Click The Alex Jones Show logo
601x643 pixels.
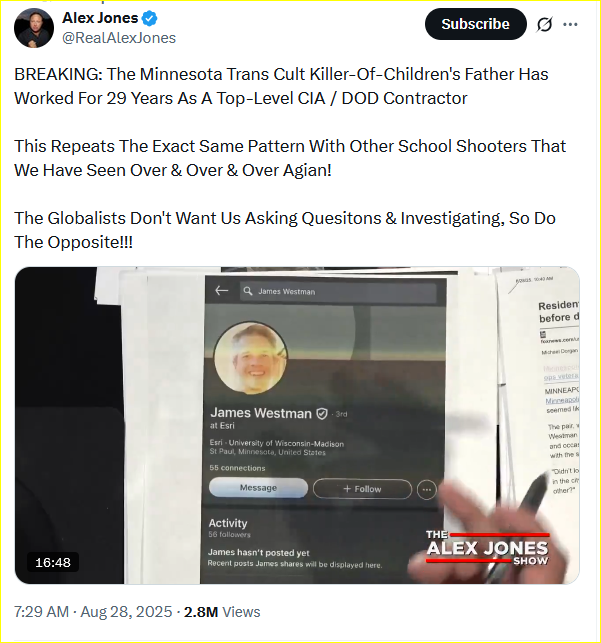[487, 547]
